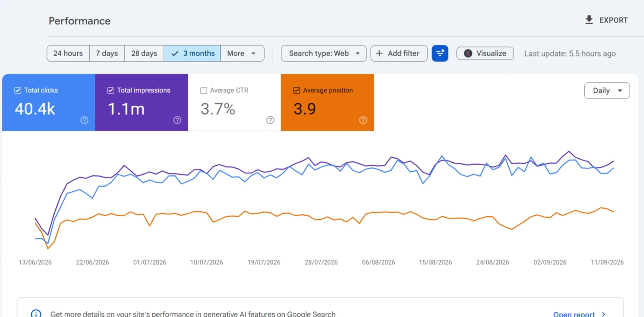Click the 06/08/2026 axis date label
The width and height of the screenshot is (644, 317).
click(x=379, y=262)
